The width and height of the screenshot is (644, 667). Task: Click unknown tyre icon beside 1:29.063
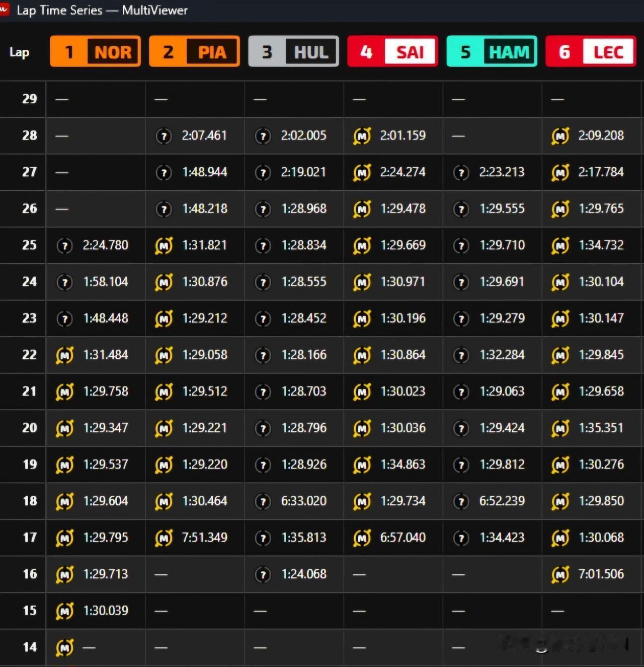(461, 392)
